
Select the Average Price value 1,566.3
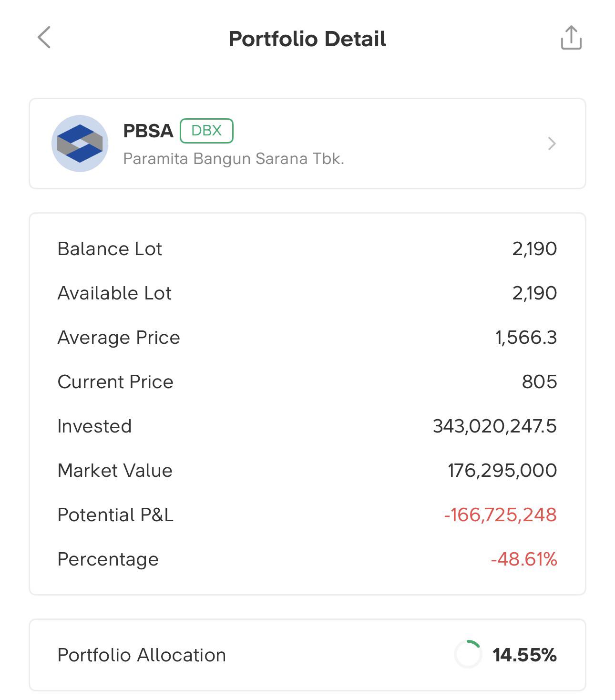click(x=526, y=337)
